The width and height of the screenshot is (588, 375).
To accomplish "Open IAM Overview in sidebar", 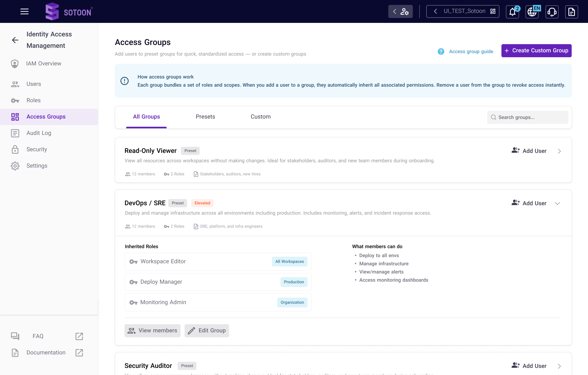I will click(x=49, y=63).
